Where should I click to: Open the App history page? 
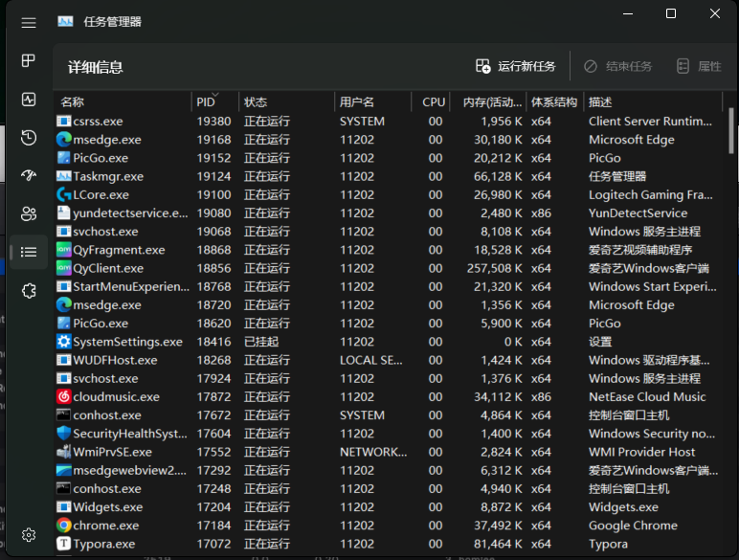tap(29, 137)
